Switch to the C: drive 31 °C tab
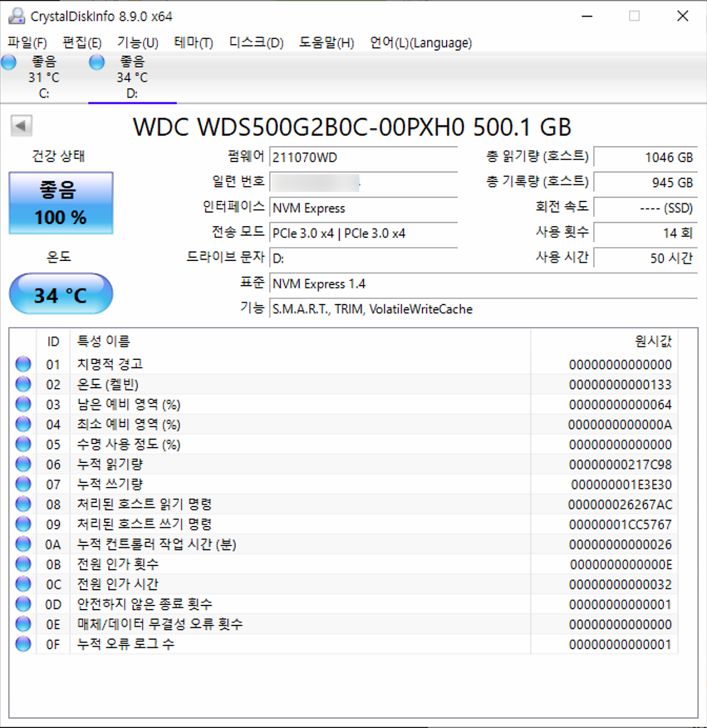707x728 pixels. tap(44, 77)
